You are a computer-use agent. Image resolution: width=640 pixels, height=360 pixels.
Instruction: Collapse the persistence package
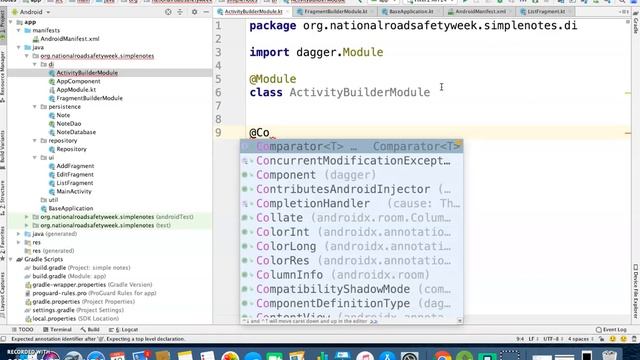(35, 107)
